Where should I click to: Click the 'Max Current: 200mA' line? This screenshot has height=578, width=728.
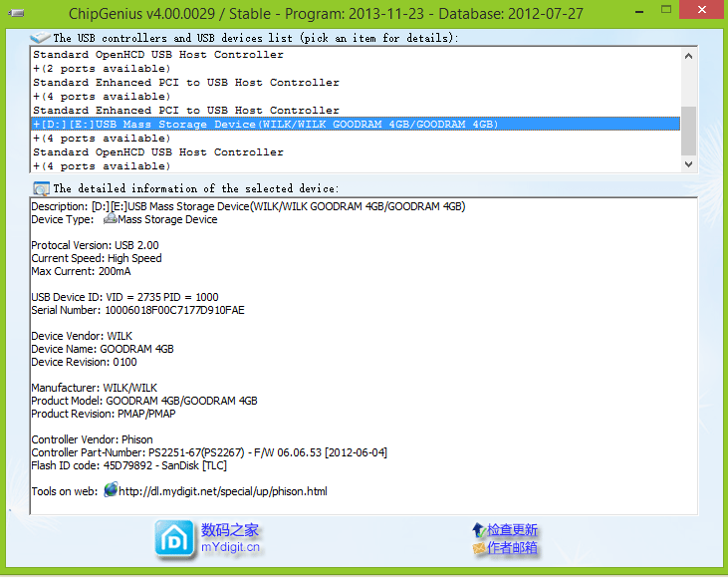click(81, 271)
